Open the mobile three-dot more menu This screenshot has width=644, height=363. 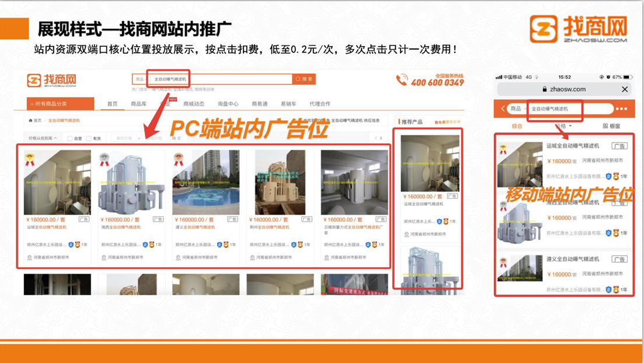coord(621,109)
